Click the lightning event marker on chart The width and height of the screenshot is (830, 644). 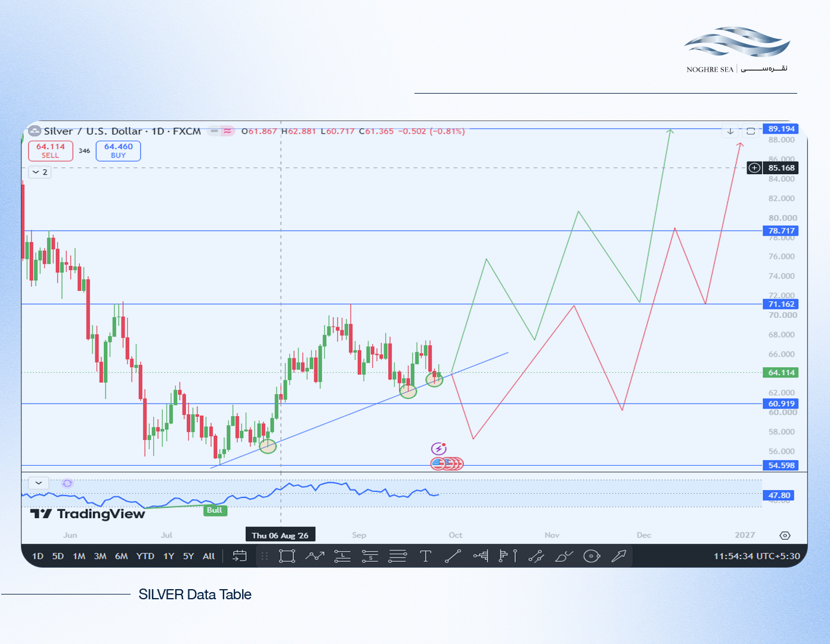point(439,448)
